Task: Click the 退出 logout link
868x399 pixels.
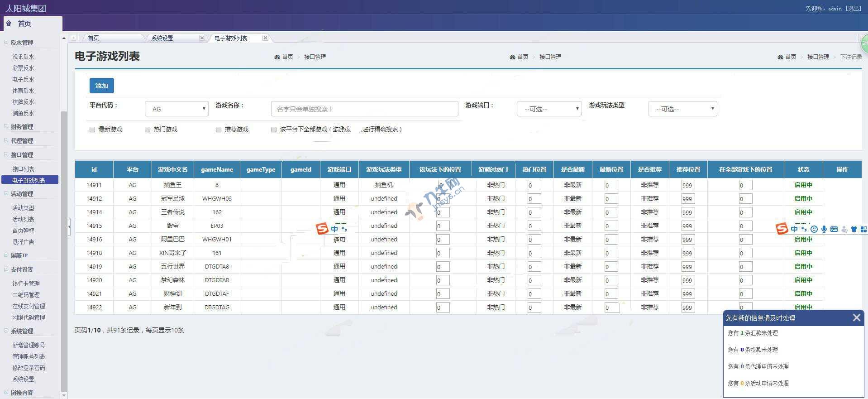Action: [854, 8]
